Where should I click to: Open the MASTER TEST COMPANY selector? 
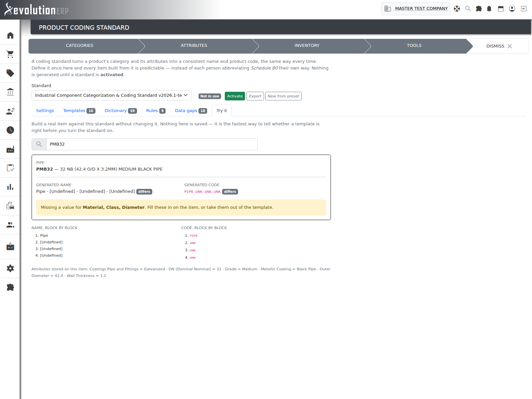coord(416,9)
